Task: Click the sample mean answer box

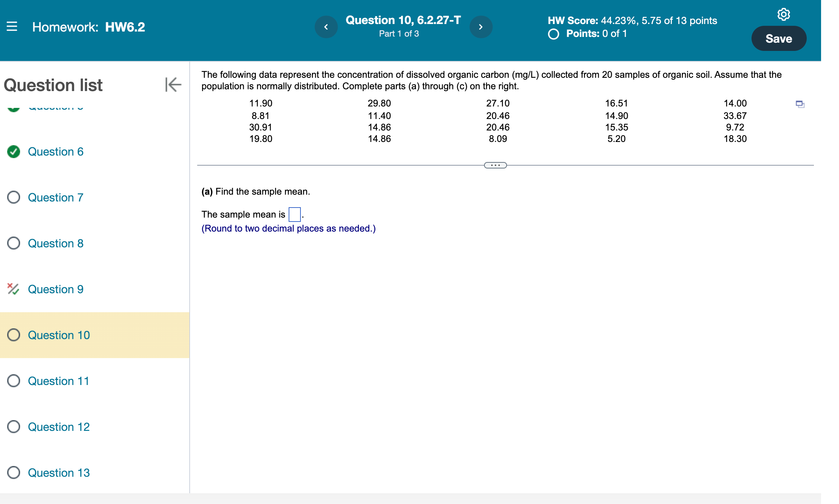Action: [294, 214]
